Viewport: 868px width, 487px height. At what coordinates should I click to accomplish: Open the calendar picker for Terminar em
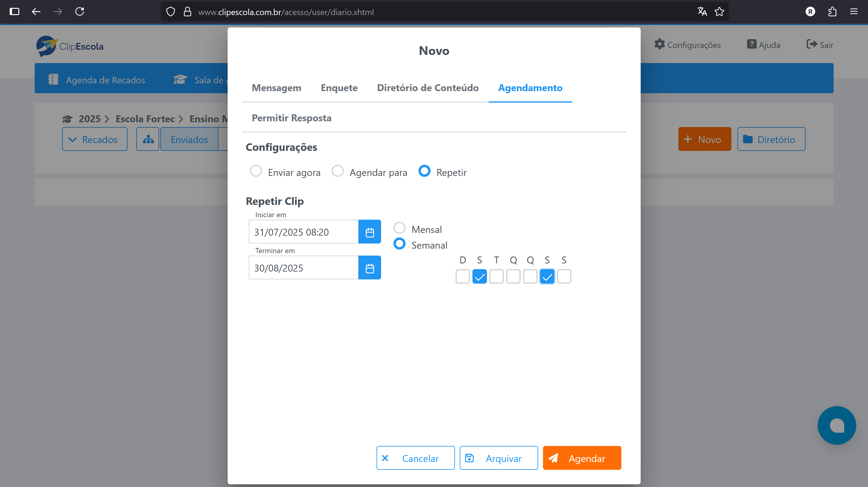pyautogui.click(x=370, y=267)
